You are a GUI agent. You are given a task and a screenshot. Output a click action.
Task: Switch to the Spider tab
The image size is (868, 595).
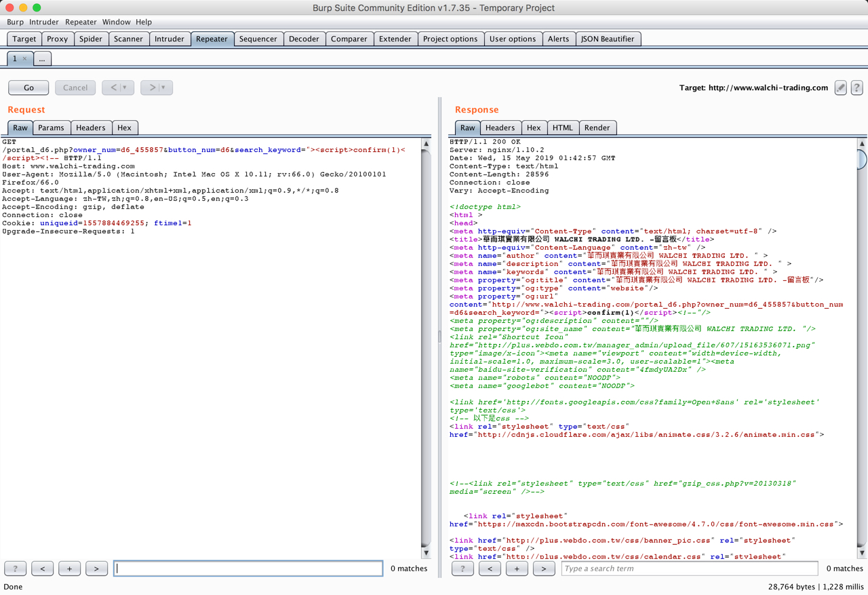pyautogui.click(x=91, y=39)
